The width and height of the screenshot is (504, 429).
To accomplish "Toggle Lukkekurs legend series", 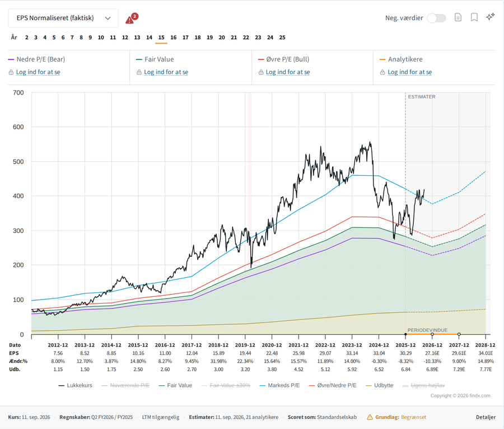I will [x=76, y=385].
